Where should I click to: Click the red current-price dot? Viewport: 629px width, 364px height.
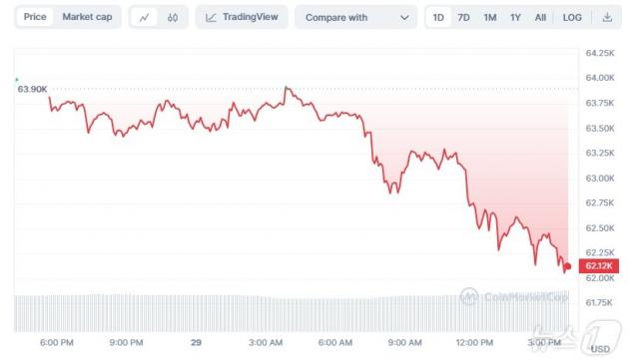click(568, 266)
